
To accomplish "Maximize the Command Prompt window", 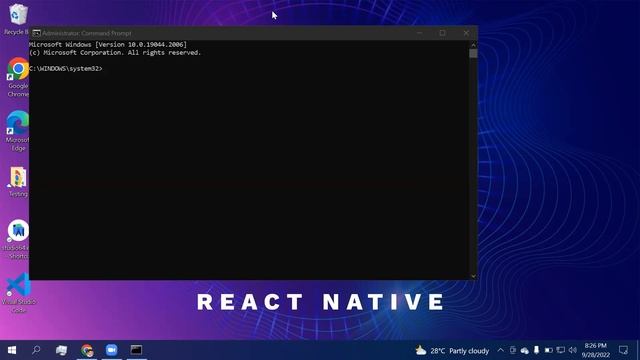I will [442, 33].
